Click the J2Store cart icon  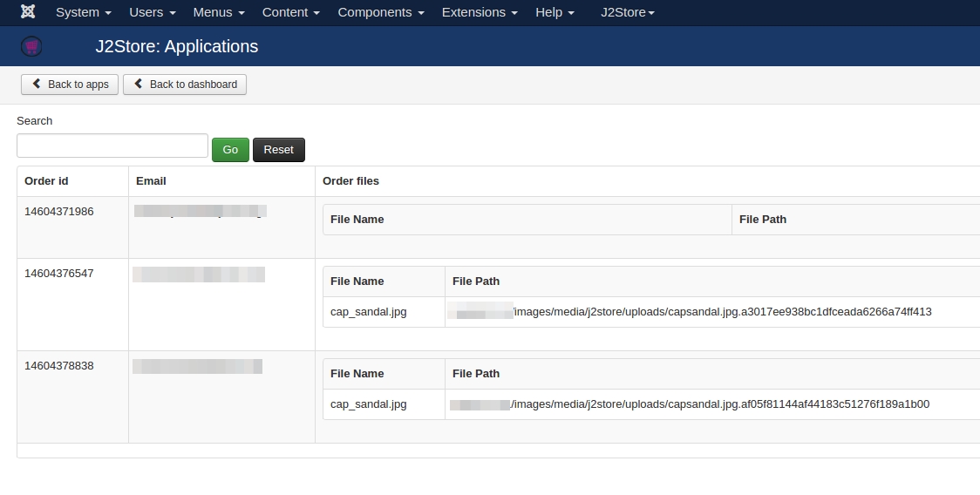click(32, 46)
